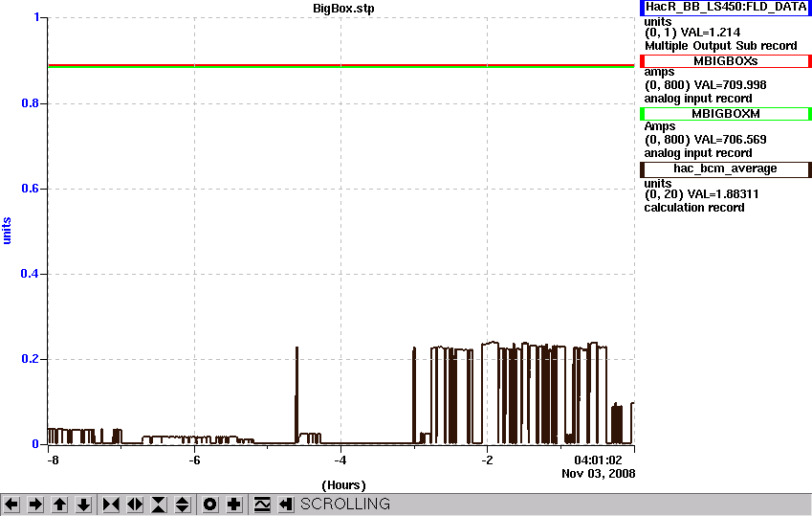Select the MBIGBOXM legend entry
This screenshot has width=812, height=516.
pyautogui.click(x=726, y=114)
